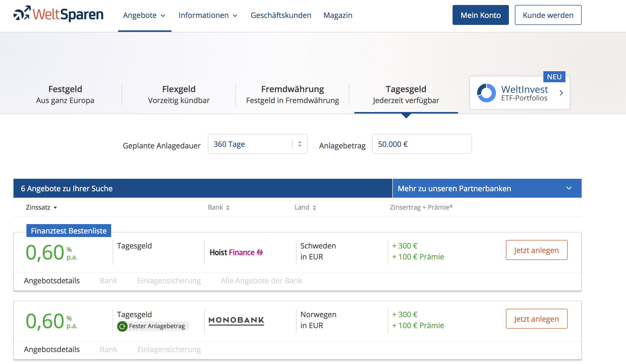Click Jetzt anlegen for Monobank
The height and width of the screenshot is (364, 626).
pyautogui.click(x=537, y=319)
